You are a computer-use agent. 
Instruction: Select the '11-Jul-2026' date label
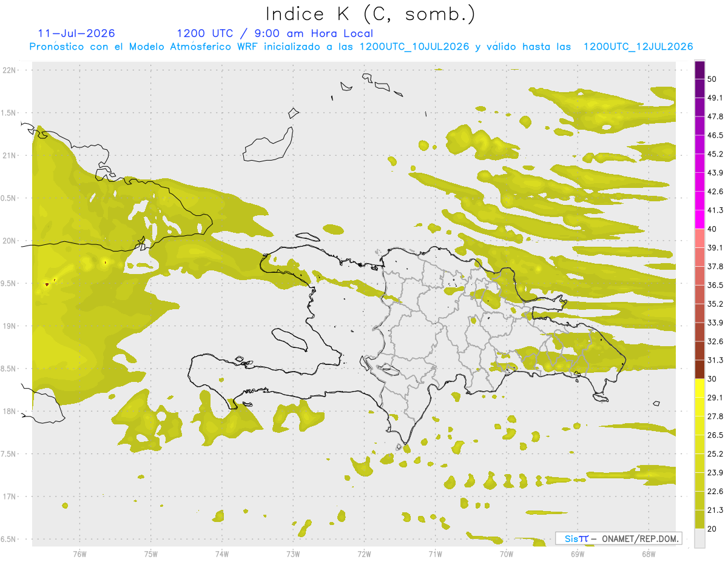pos(76,33)
